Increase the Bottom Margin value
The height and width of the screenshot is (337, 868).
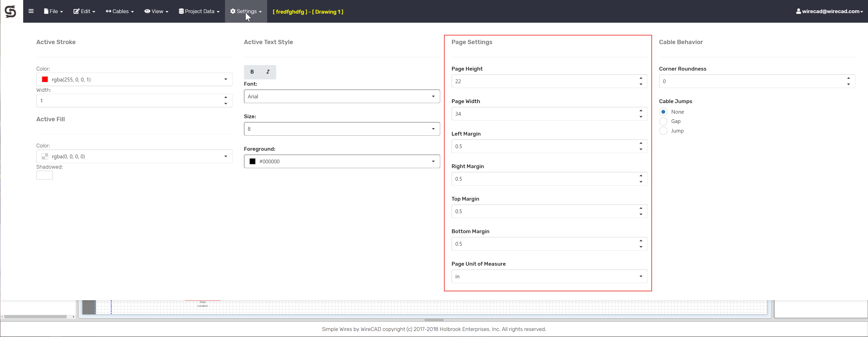pyautogui.click(x=641, y=241)
